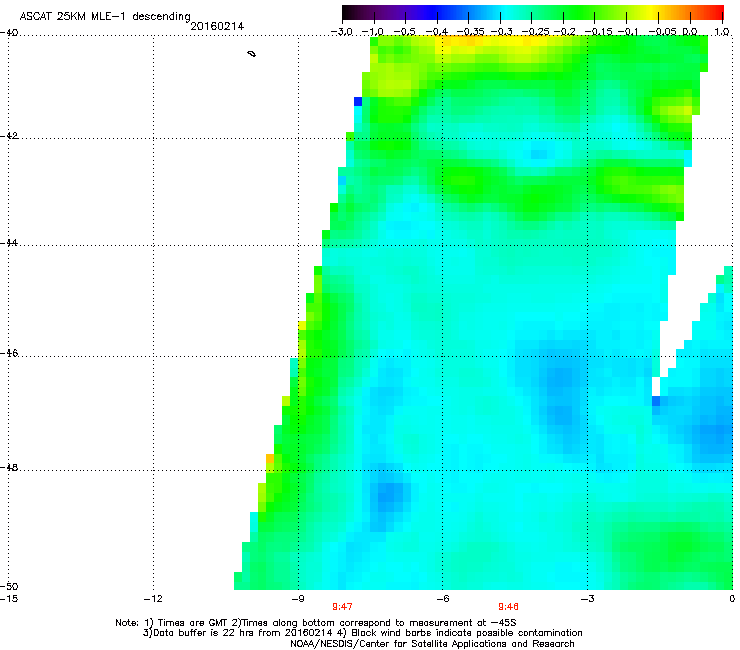The width and height of the screenshot is (740, 650).
Task: Click the 0.0 colorbar label
Action: 690,32
